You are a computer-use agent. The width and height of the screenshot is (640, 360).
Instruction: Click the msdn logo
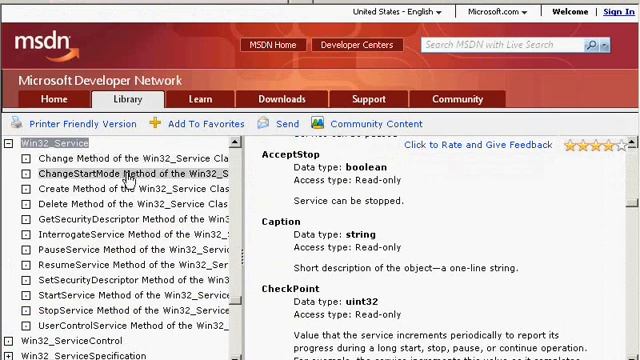(46, 47)
